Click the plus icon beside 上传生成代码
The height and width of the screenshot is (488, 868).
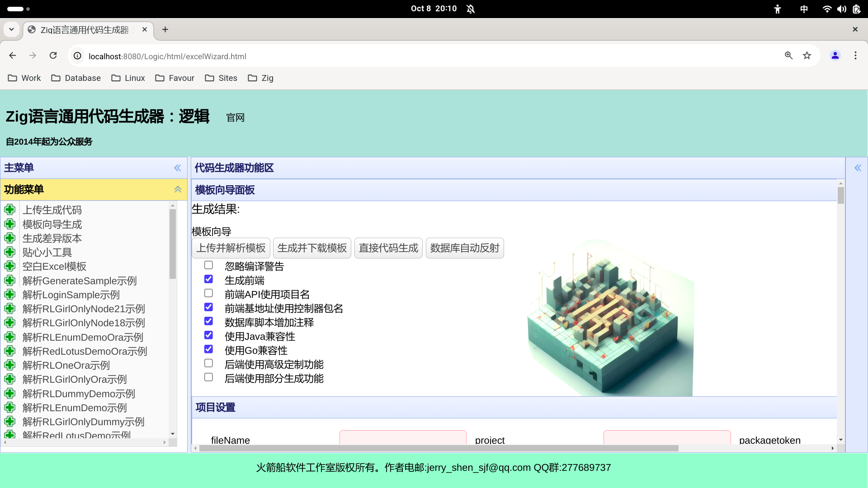tap(10, 210)
